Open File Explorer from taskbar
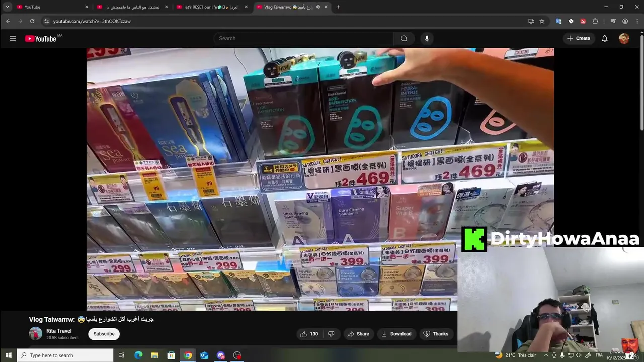The image size is (644, 362). coord(154,355)
